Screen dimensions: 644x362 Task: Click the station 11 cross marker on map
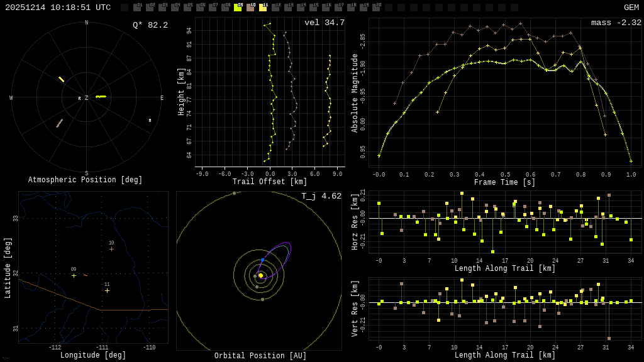pyautogui.click(x=107, y=290)
